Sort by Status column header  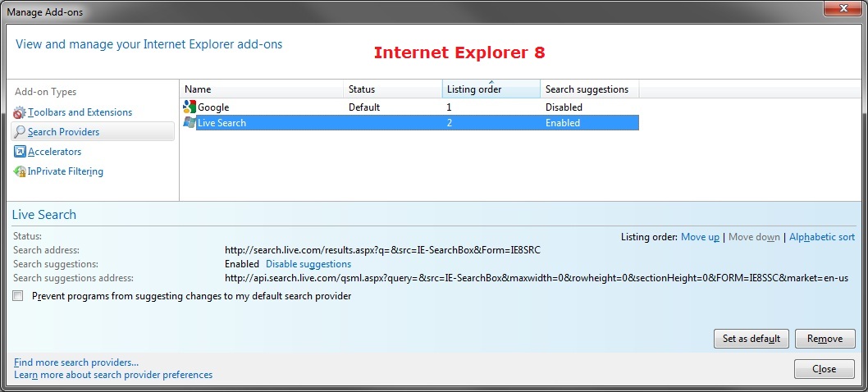393,89
